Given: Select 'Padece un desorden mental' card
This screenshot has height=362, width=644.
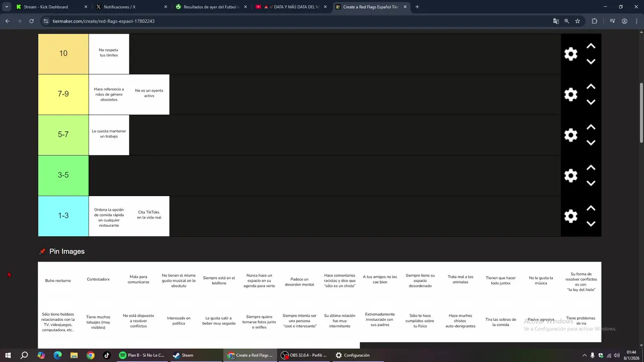Looking at the screenshot, I should [x=299, y=282].
